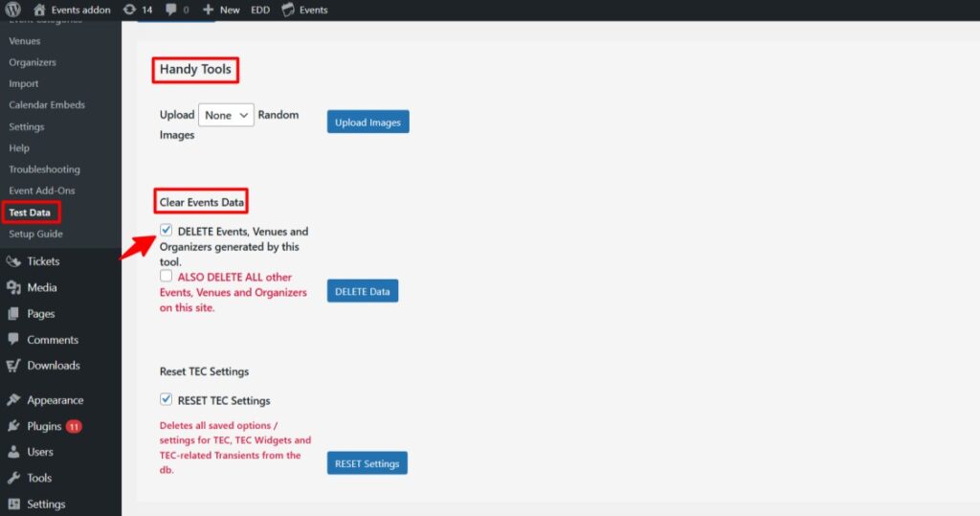Click the plus New icon
Screen dimensions: 980x516
(x=208, y=10)
